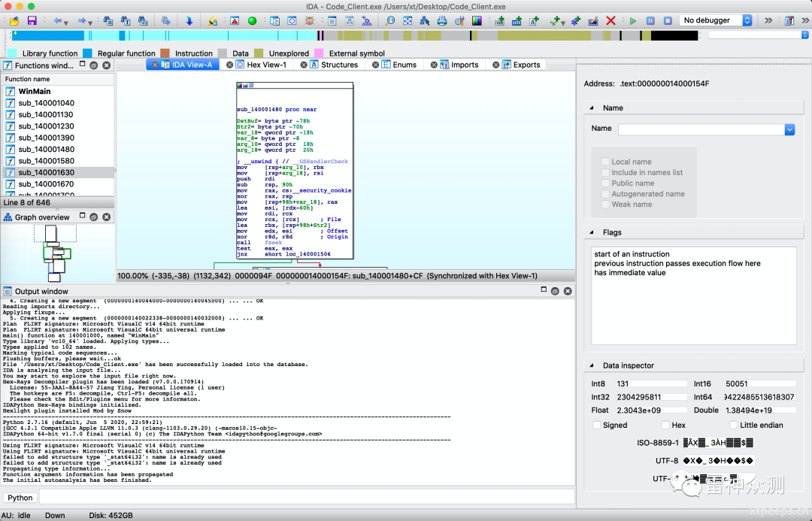Close the Functions window panel
The width and height of the screenshot is (812, 521).
click(106, 65)
